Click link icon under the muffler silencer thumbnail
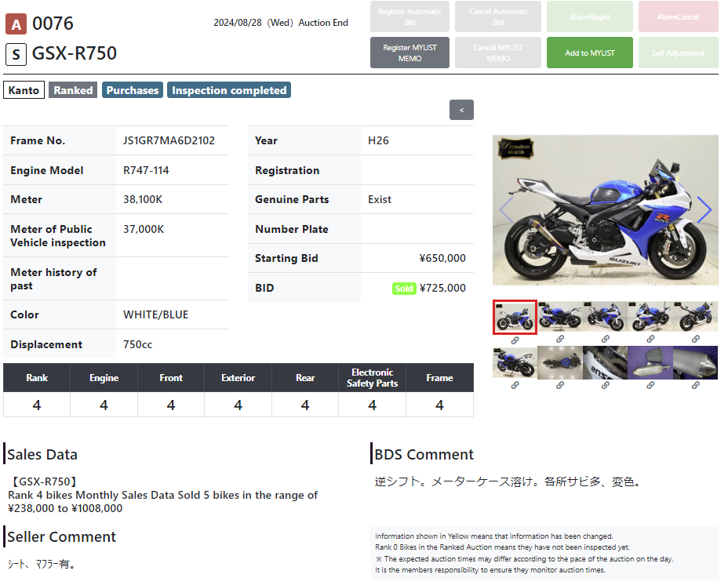The height and width of the screenshot is (585, 728). coord(695,385)
